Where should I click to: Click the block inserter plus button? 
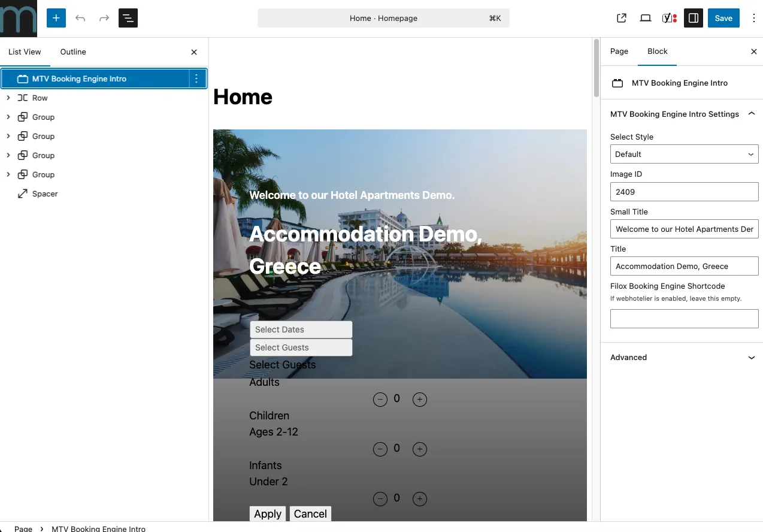[56, 18]
